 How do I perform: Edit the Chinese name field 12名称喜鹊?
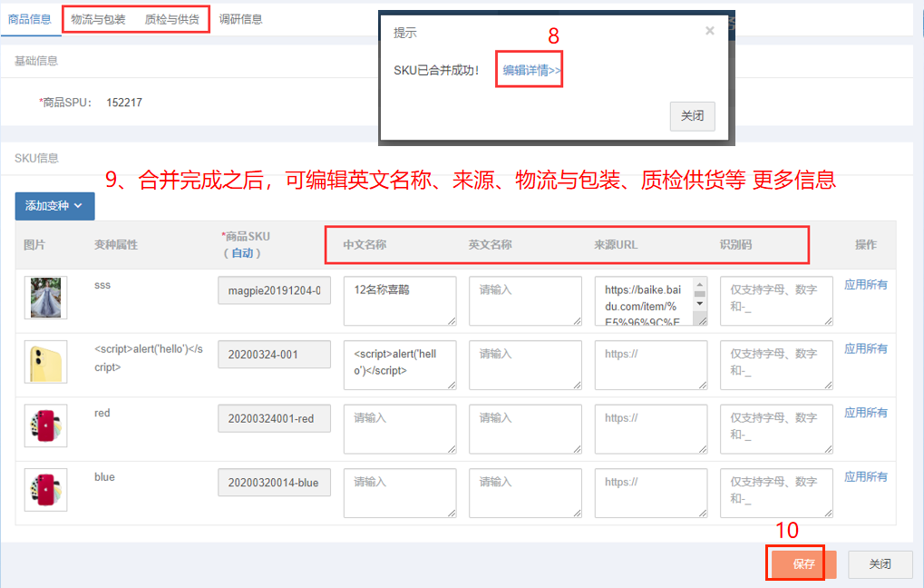pos(400,300)
